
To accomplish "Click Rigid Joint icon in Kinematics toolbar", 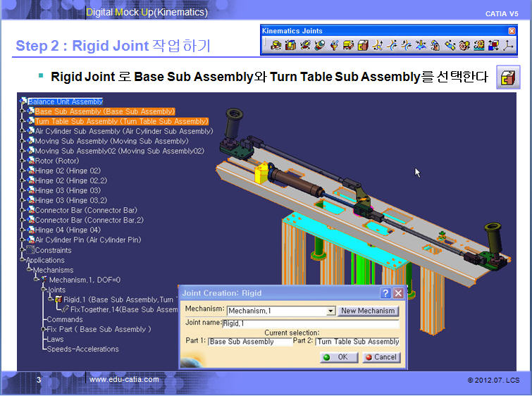I will 363,46.
